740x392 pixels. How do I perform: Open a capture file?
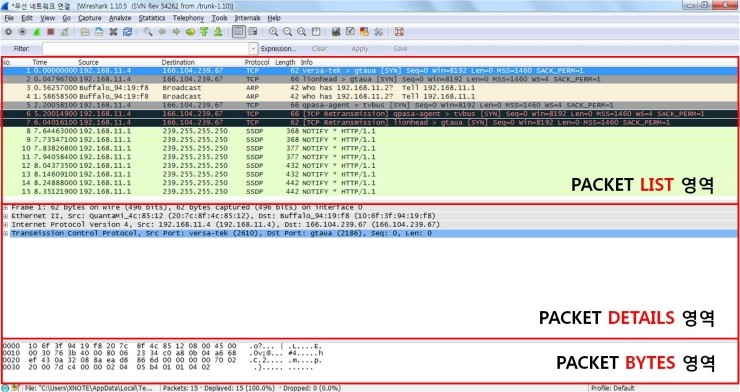(85, 32)
